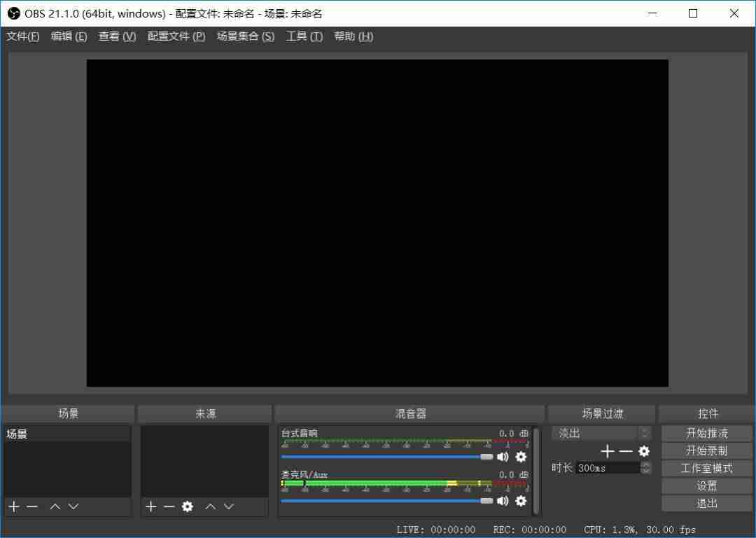
Task: Open the 设置 settings button
Action: click(x=707, y=486)
